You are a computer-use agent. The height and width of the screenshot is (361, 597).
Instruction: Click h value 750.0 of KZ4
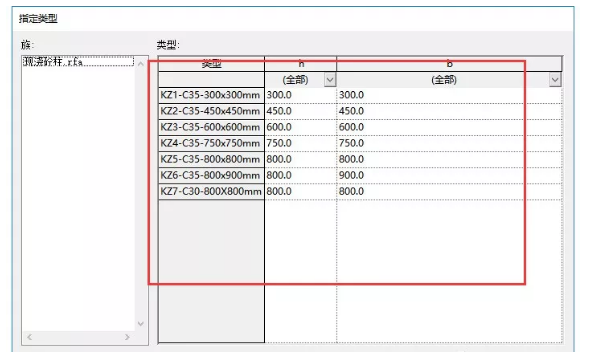point(301,143)
